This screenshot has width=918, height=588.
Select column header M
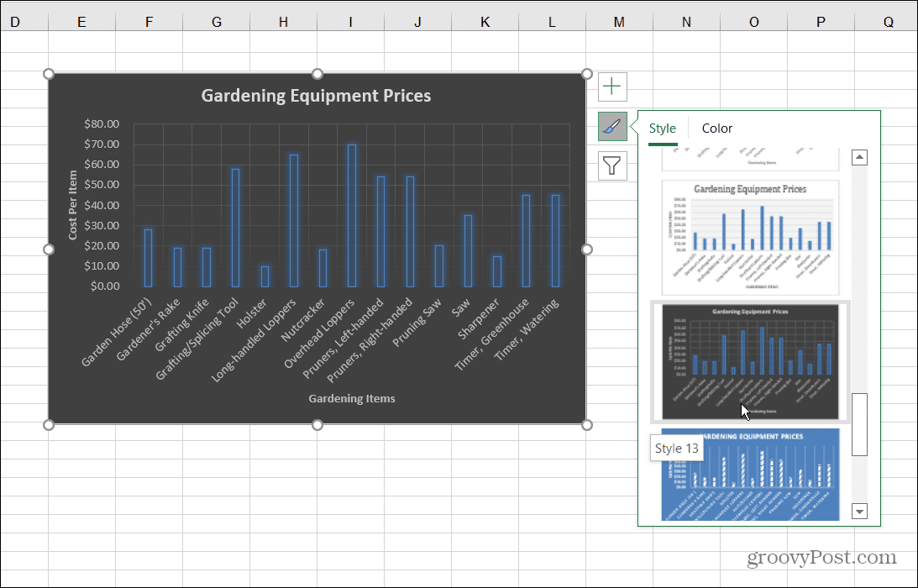[619, 21]
